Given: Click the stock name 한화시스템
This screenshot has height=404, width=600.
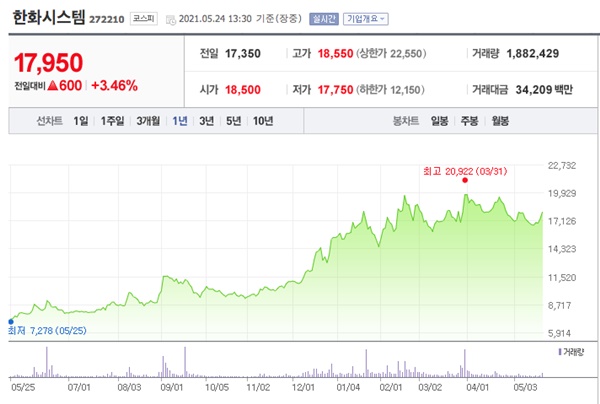Looking at the screenshot, I should point(48,18).
